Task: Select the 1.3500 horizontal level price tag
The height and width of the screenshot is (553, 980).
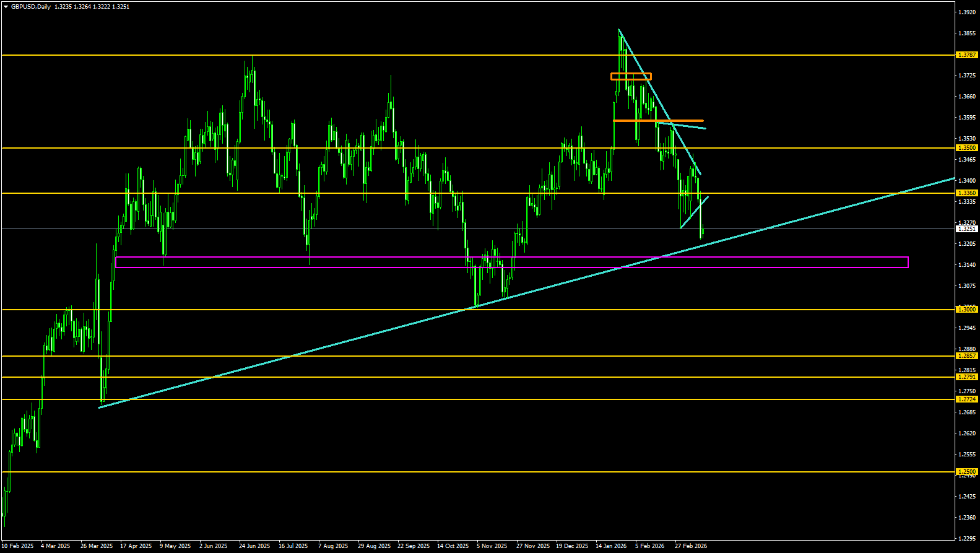Action: click(967, 148)
